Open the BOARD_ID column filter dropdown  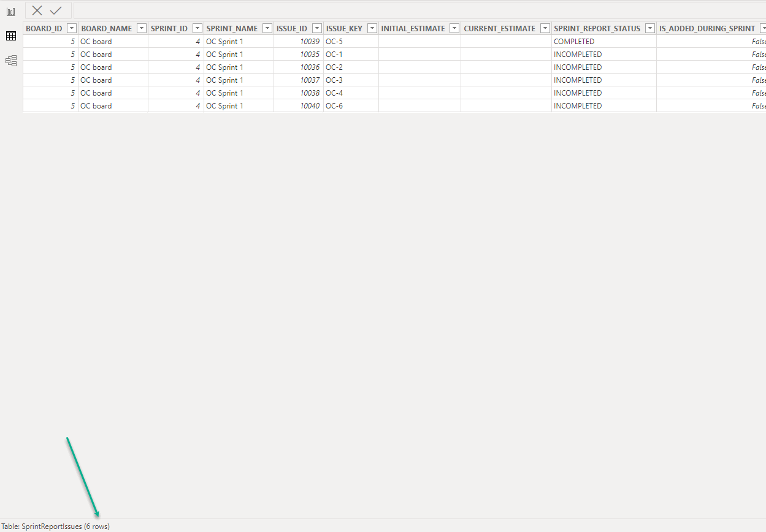pyautogui.click(x=71, y=28)
